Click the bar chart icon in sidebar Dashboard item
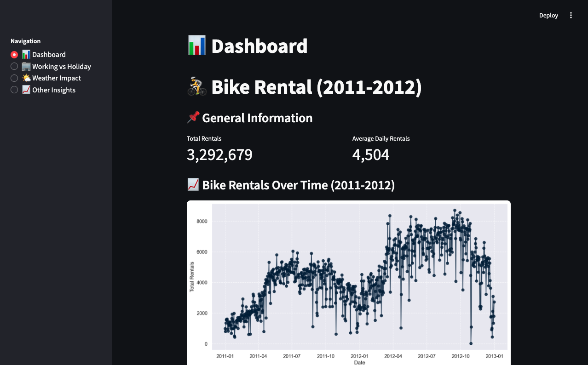 pyautogui.click(x=26, y=55)
